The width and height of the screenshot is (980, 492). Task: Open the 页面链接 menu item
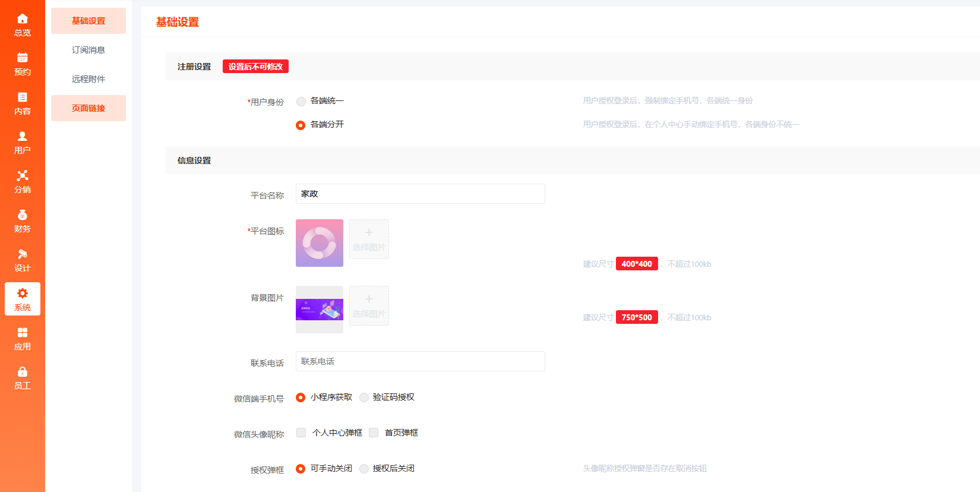pos(88,108)
